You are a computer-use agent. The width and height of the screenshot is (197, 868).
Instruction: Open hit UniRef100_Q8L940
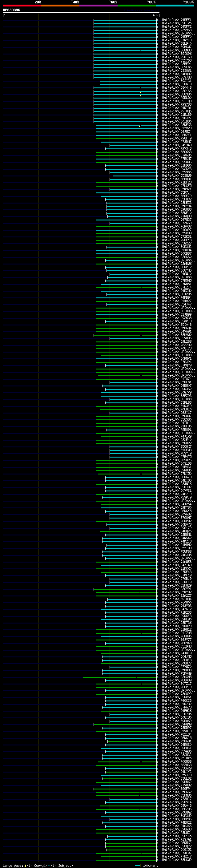click(x=176, y=43)
